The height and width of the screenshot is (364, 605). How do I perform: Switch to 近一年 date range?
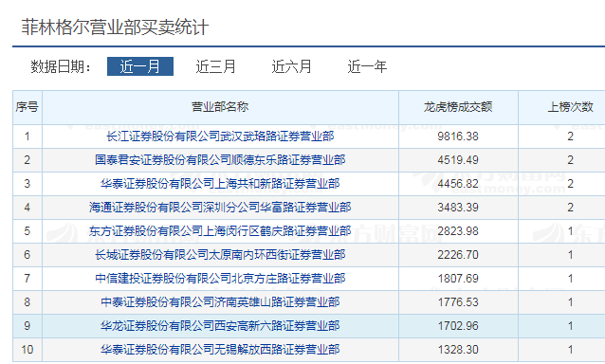367,66
